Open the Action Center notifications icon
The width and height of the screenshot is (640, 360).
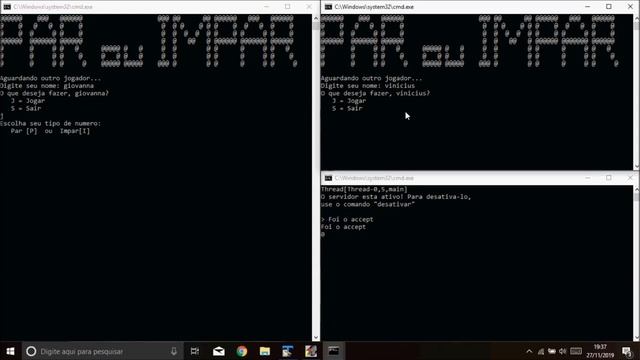tap(627, 351)
